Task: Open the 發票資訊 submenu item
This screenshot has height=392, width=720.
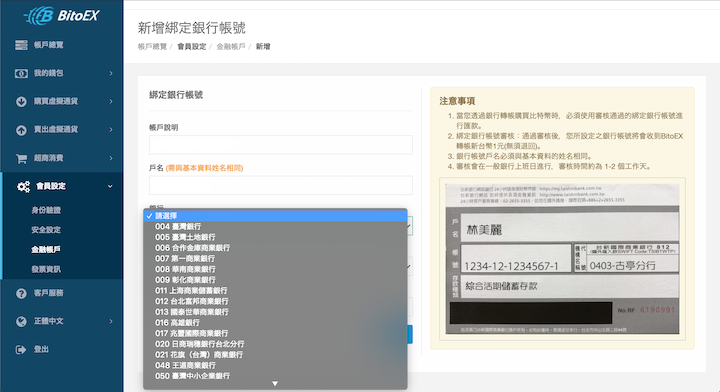Action: (x=46, y=269)
